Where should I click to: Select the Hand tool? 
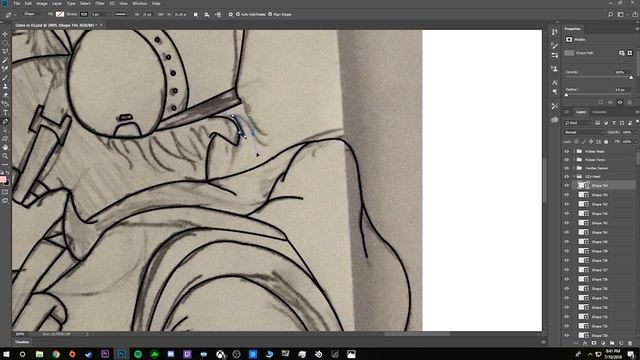point(5,147)
